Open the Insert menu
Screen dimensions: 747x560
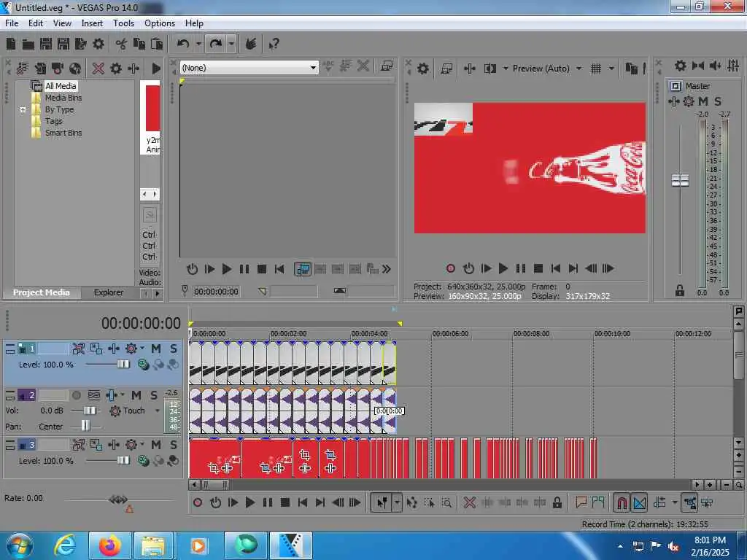click(x=92, y=23)
